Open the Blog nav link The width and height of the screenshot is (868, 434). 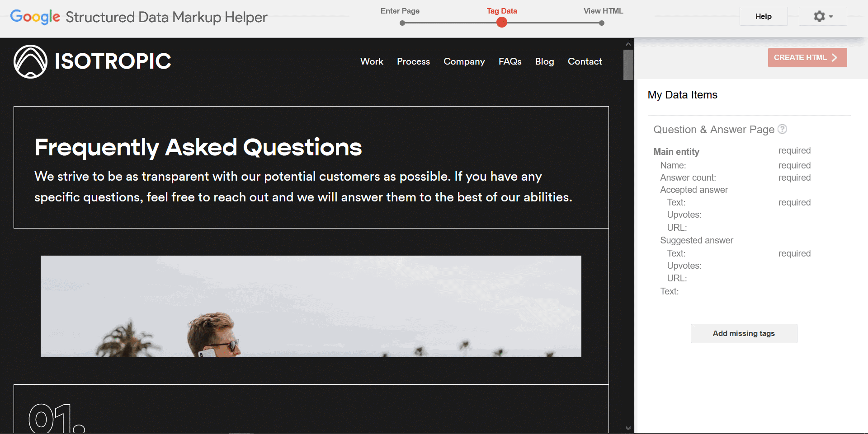tap(545, 62)
